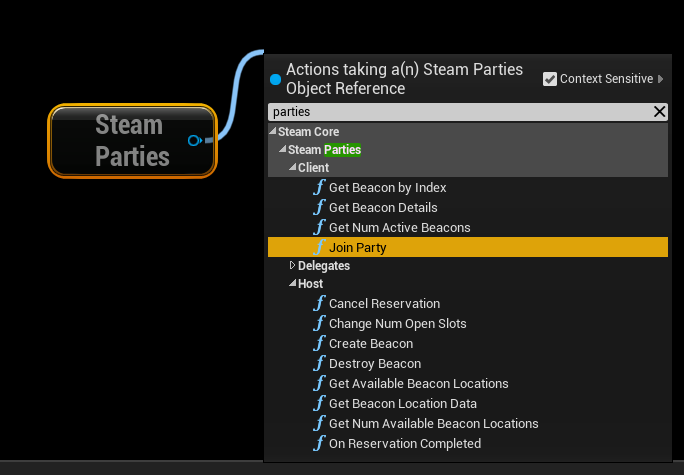Clear the search box with X button

(659, 112)
